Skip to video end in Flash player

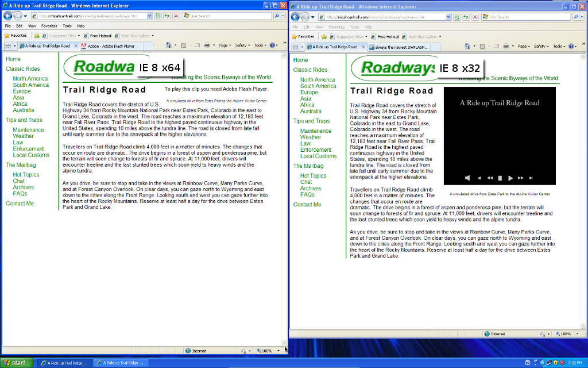pyautogui.click(x=531, y=178)
